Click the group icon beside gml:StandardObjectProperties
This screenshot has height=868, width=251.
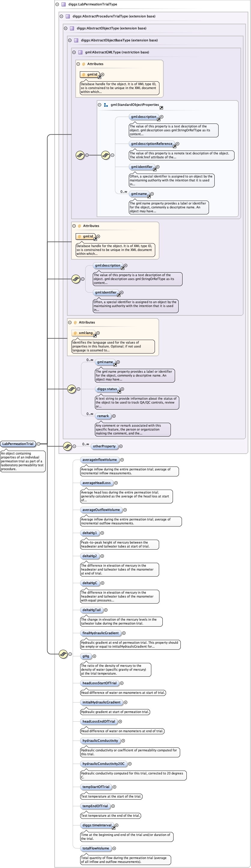(106, 105)
